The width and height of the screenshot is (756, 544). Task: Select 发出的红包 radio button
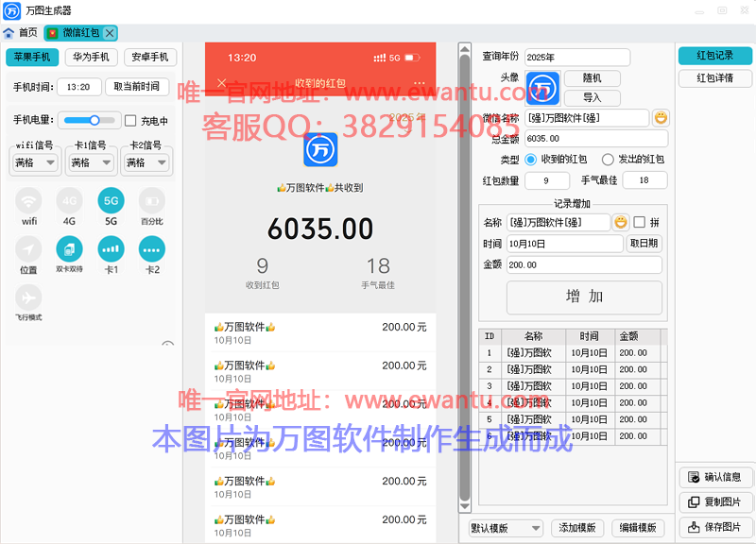click(608, 160)
